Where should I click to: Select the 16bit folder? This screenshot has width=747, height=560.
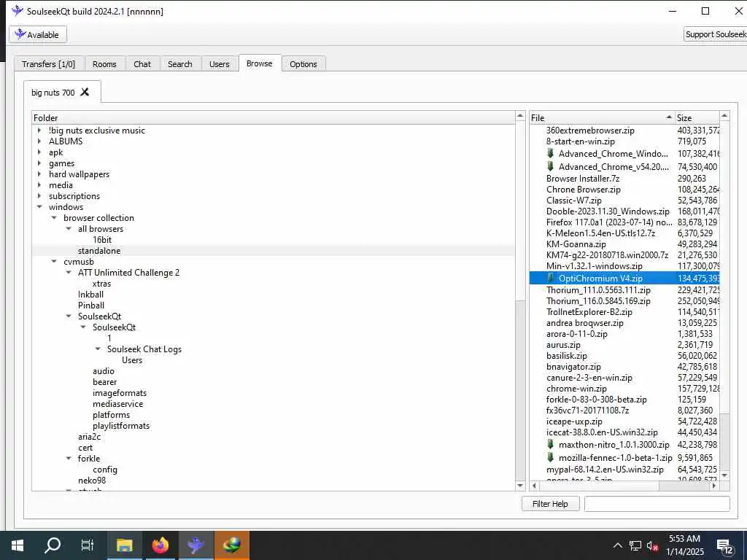(102, 239)
